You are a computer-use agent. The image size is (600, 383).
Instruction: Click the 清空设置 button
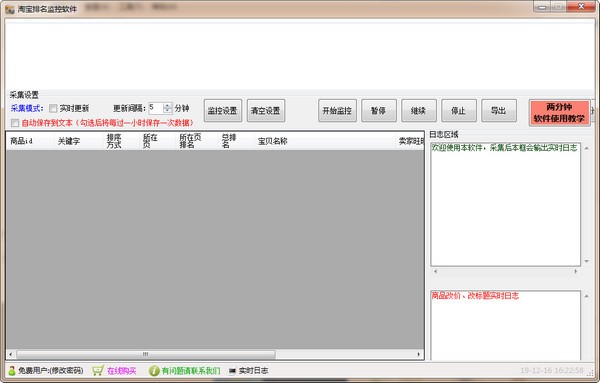(266, 111)
